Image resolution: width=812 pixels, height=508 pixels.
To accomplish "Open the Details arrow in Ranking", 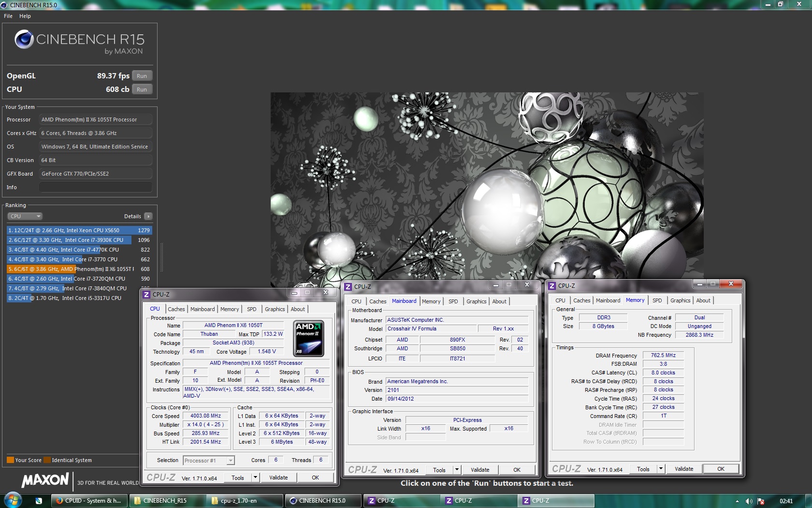I will [x=148, y=216].
